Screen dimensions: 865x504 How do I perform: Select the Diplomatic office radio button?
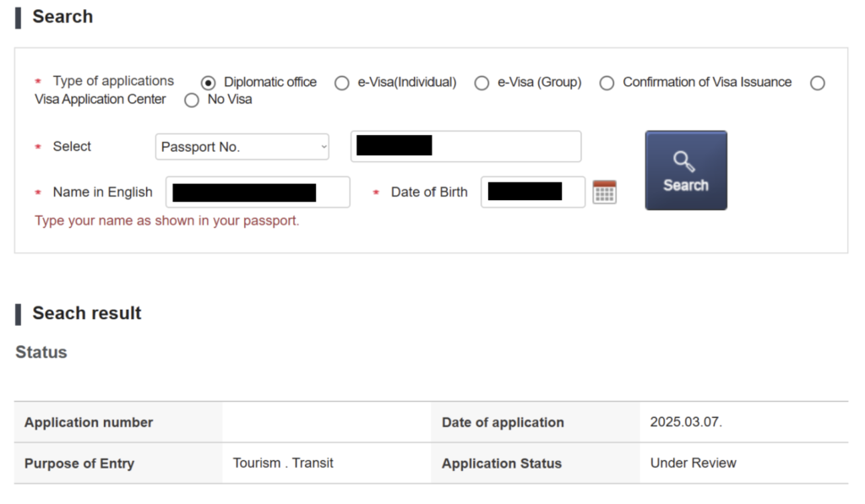pos(209,83)
